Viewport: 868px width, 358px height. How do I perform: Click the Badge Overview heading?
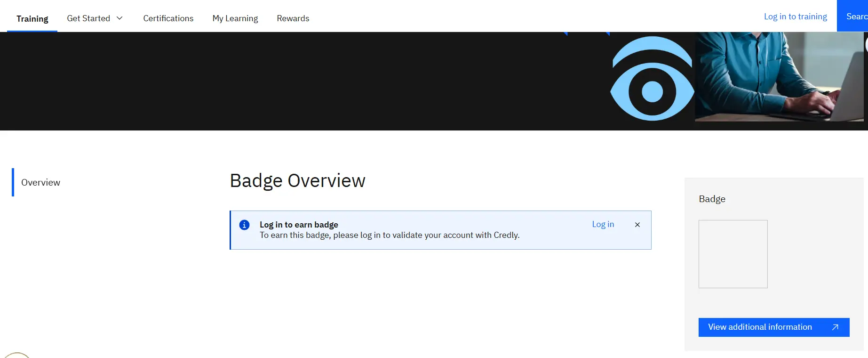pyautogui.click(x=297, y=181)
